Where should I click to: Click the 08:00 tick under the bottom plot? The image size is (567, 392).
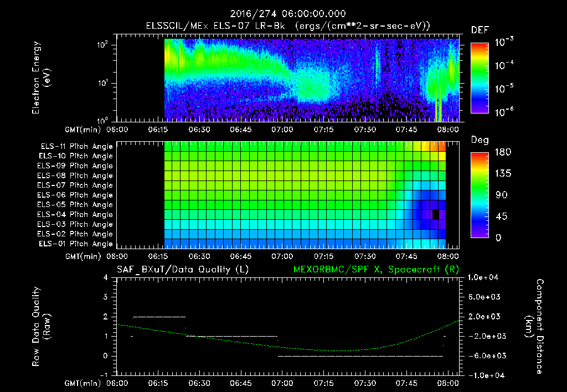click(x=447, y=383)
